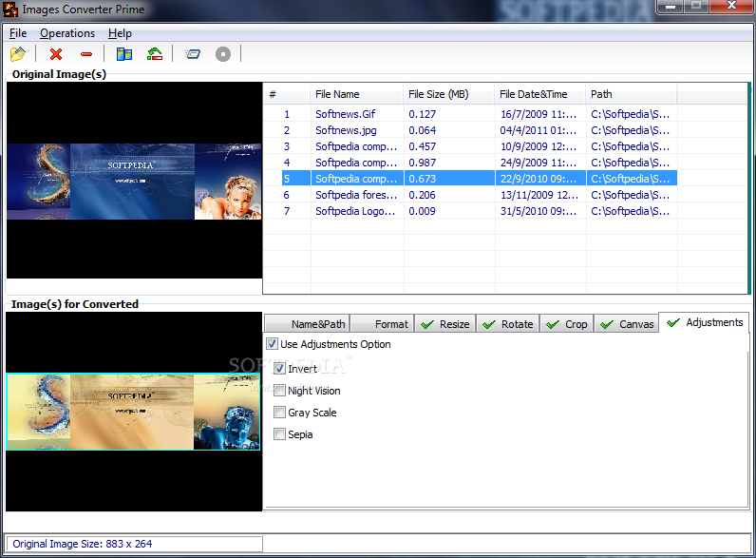The width and height of the screenshot is (756, 558).
Task: Click the blue panels toolbar icon
Action: tap(124, 54)
